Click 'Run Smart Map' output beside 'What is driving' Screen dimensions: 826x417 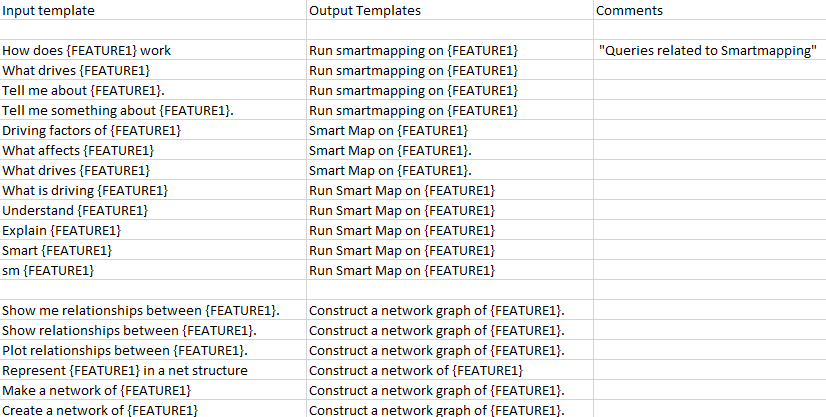click(450, 190)
